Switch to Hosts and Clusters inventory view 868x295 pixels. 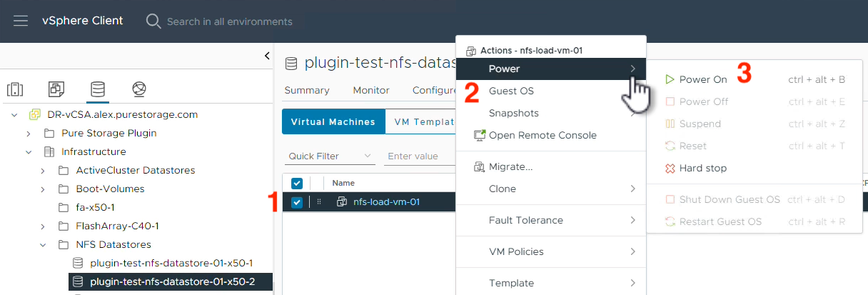click(15, 89)
